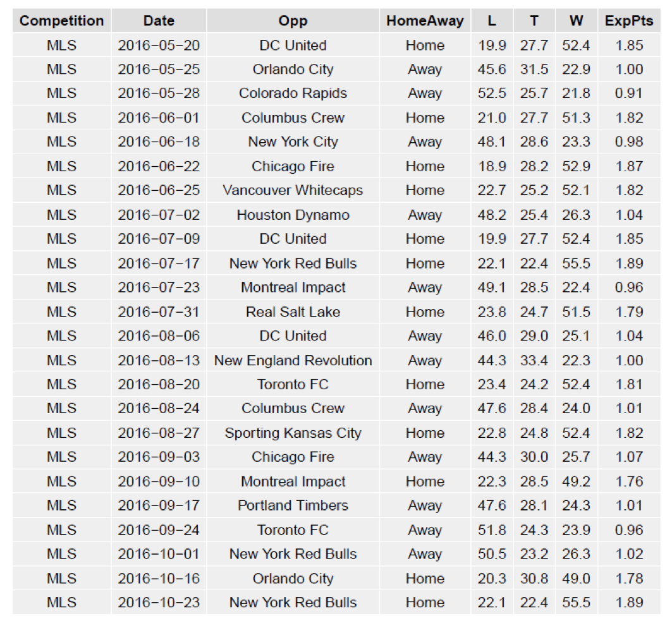Select the ExpPts column header
Screen dimensions: 672x628
629,21
